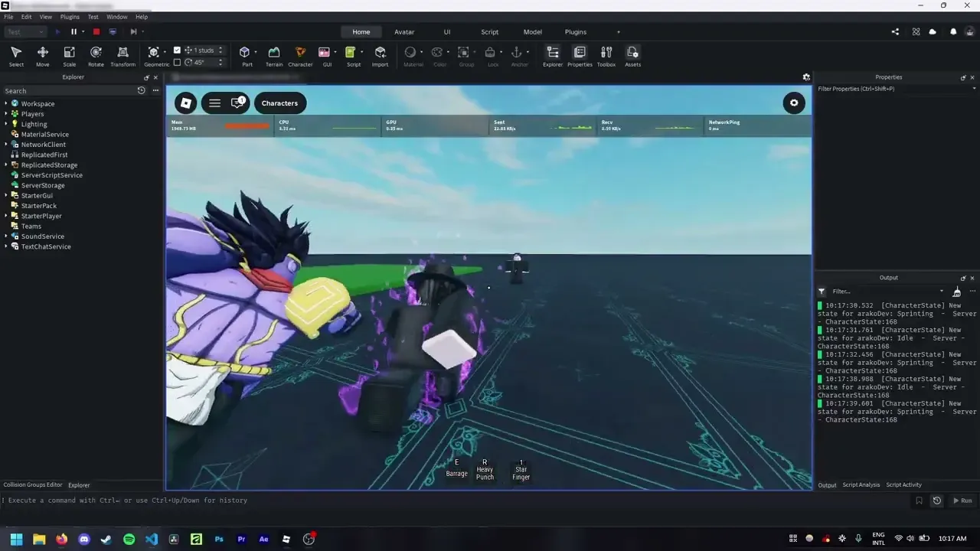Switch to the Script ribbon tab

click(490, 31)
